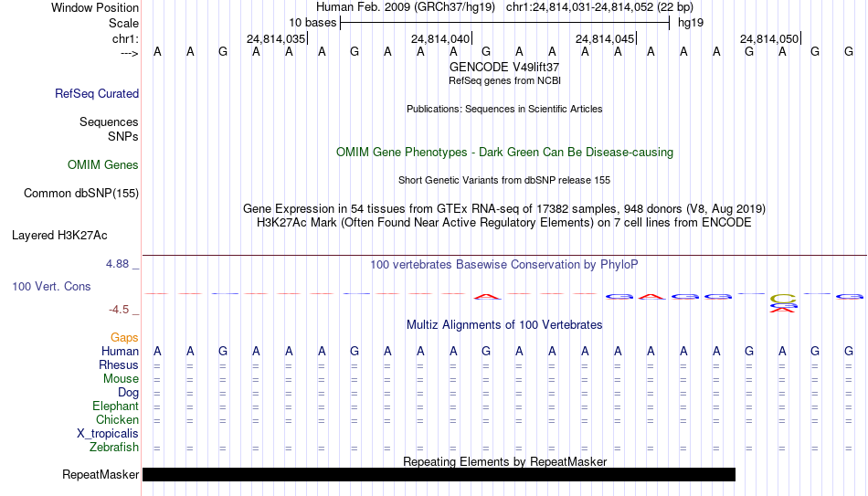Click the stacked C/G/A conservation logo
Image resolution: width=868 pixels, height=496 pixels.
click(x=782, y=303)
